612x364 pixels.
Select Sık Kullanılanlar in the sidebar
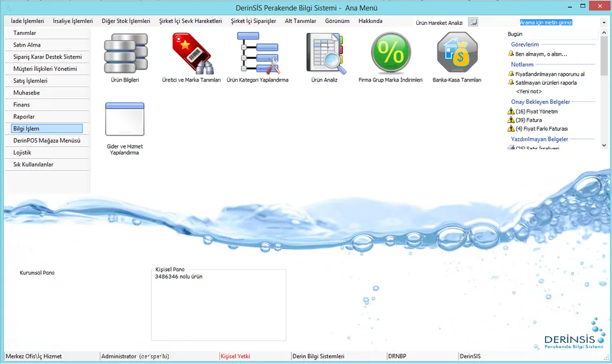click(x=48, y=164)
